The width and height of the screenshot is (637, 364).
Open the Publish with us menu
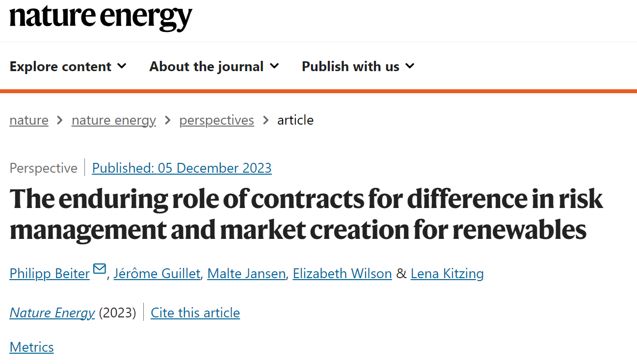pyautogui.click(x=358, y=66)
